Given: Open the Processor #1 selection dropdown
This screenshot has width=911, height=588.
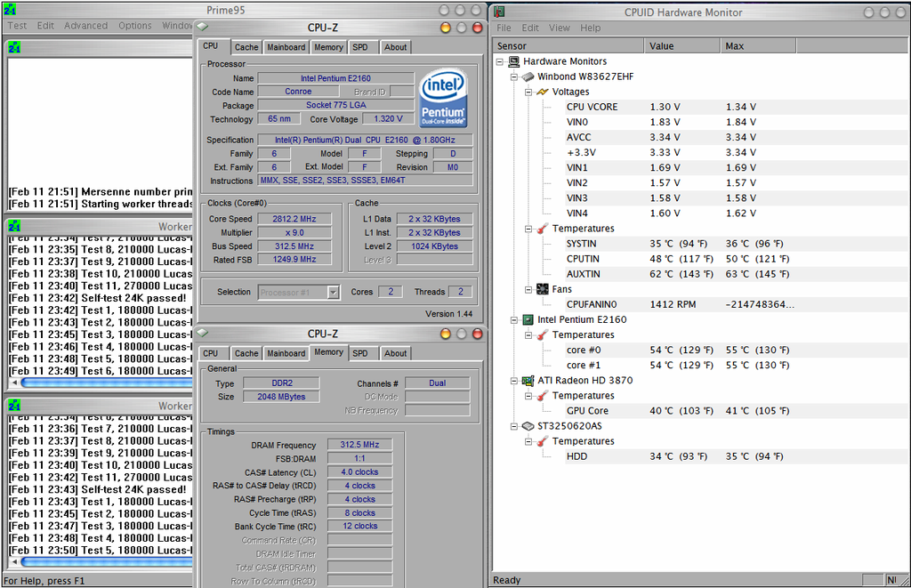Looking at the screenshot, I should coord(334,293).
